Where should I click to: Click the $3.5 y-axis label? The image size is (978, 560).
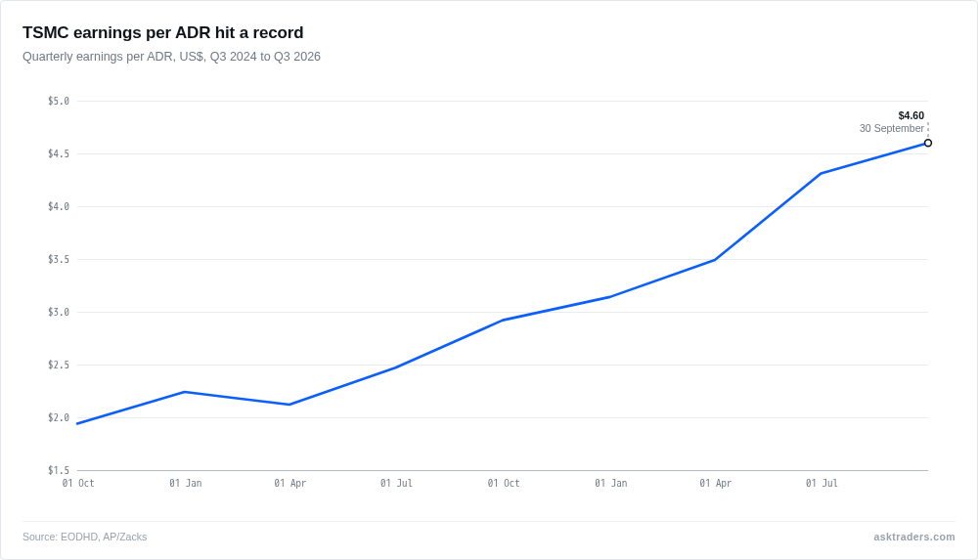click(x=59, y=259)
